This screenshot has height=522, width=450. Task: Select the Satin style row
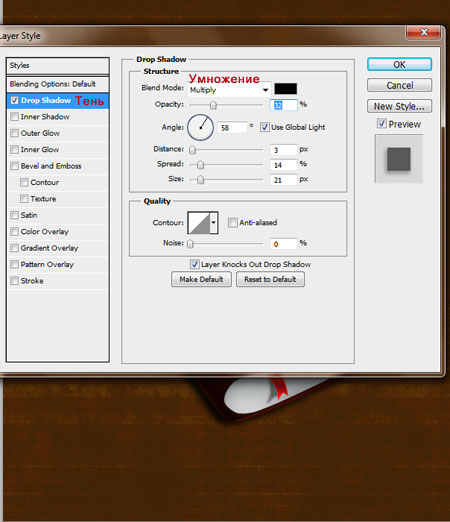pos(58,215)
